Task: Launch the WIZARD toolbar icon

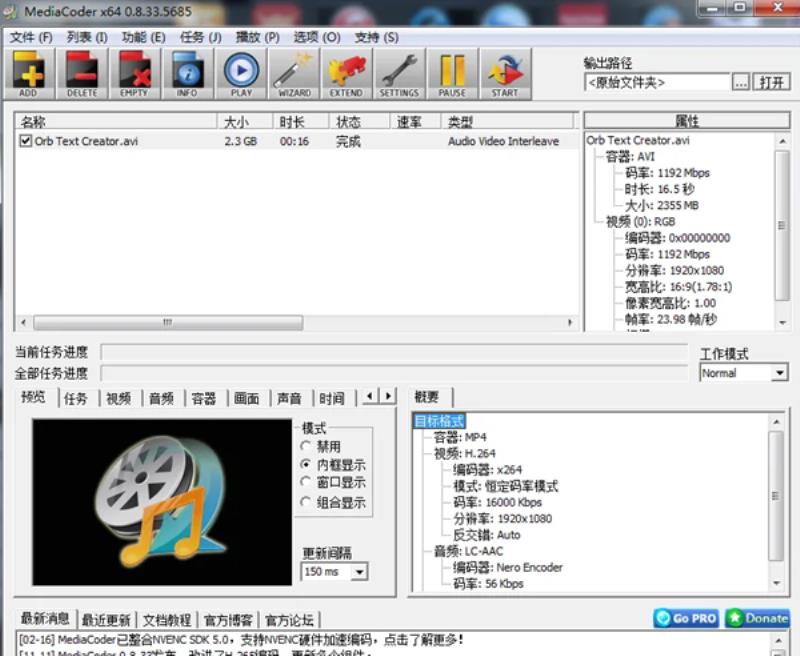Action: 294,73
